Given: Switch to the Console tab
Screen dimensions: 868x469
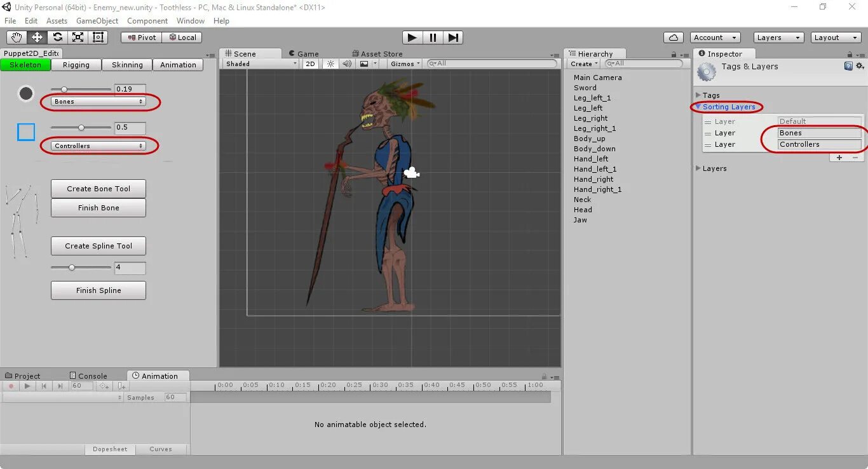Looking at the screenshot, I should point(88,376).
